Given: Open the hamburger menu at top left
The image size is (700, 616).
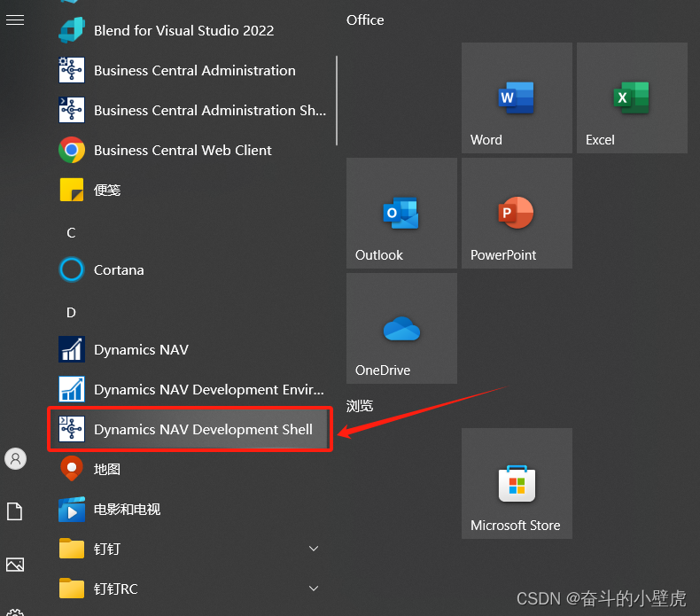Looking at the screenshot, I should pos(15,20).
